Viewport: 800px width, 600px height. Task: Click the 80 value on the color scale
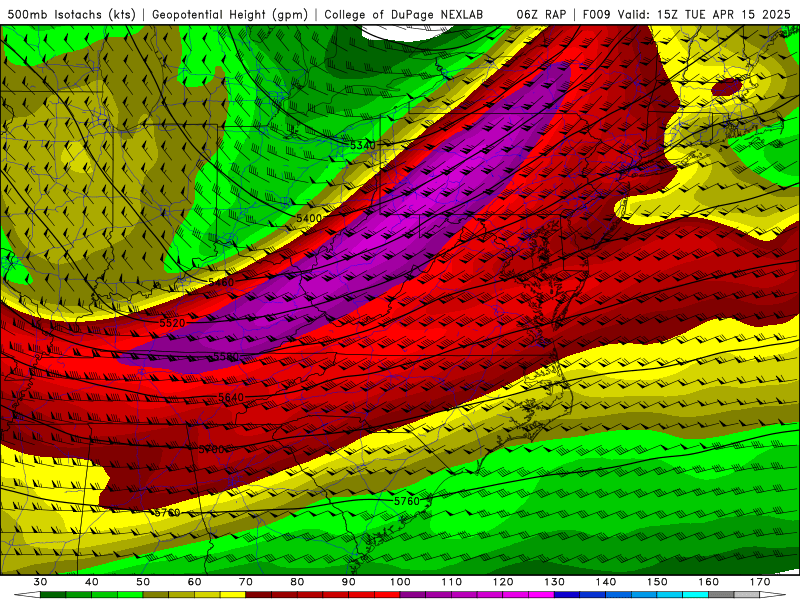pos(297,582)
